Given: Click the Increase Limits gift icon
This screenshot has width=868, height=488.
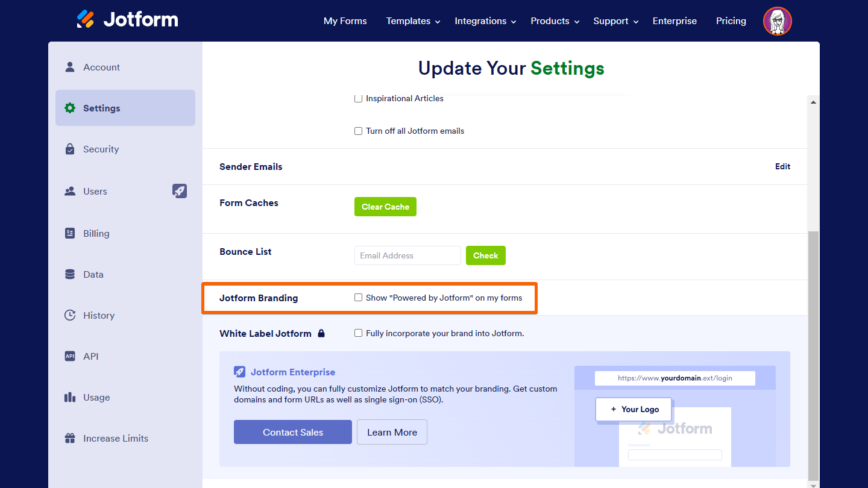Looking at the screenshot, I should 70,438.
